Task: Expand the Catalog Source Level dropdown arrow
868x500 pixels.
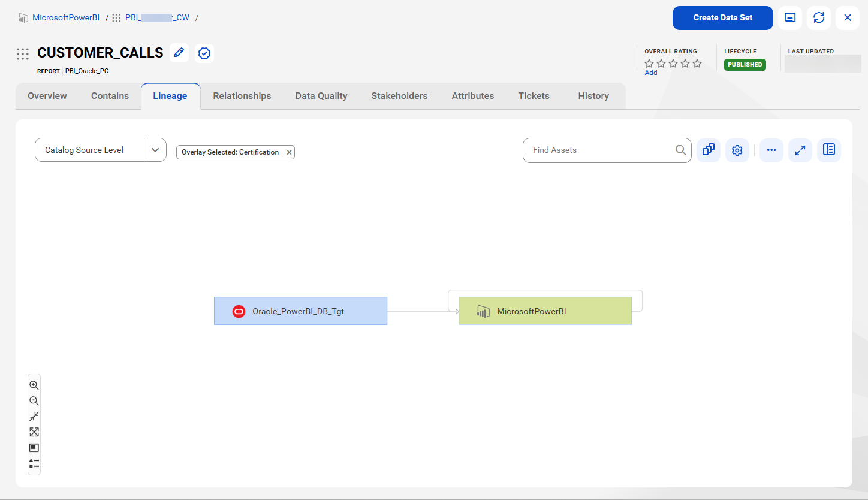Action: click(x=155, y=150)
